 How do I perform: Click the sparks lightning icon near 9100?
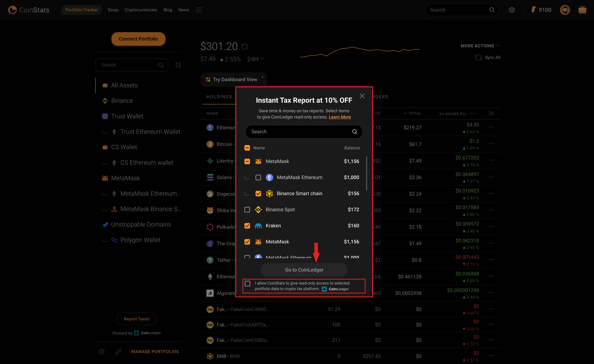[533, 10]
